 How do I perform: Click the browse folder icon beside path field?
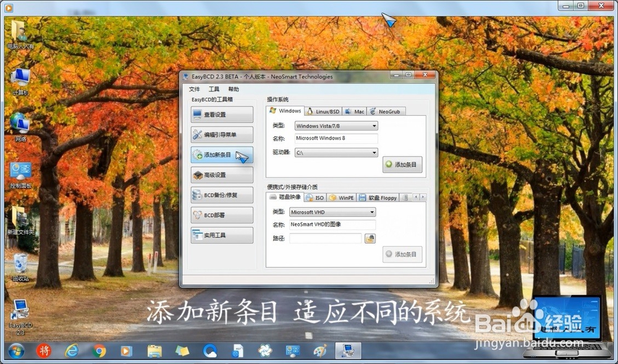(370, 239)
